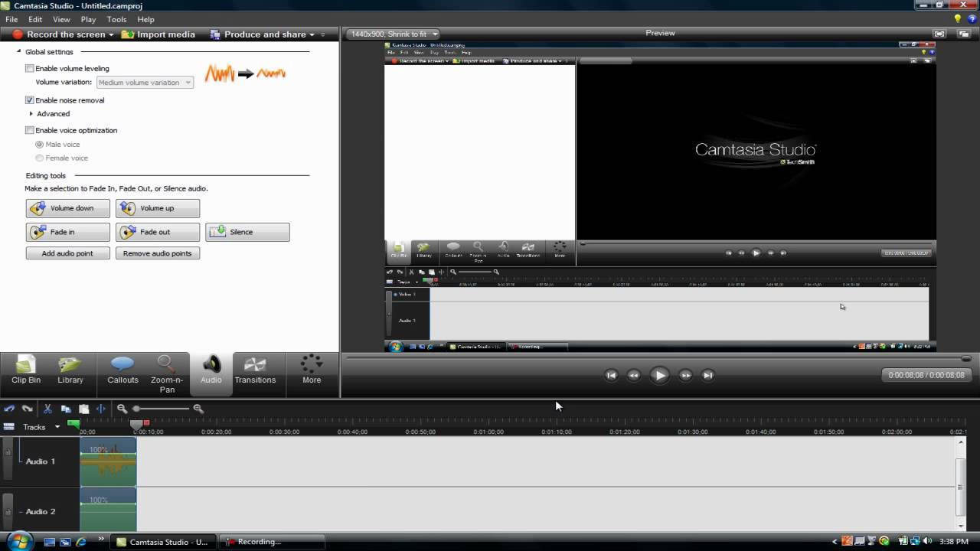Open the File menu
The image size is (980, 551).
(11, 19)
